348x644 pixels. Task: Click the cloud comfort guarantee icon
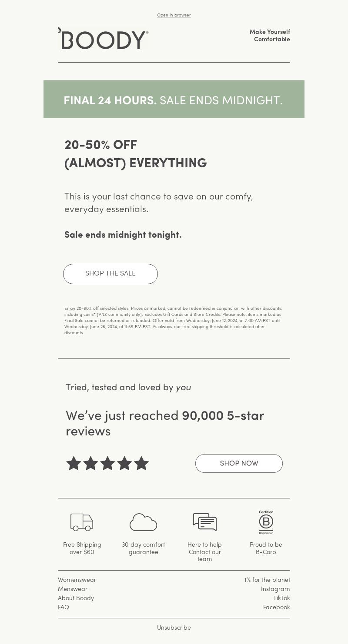pyautogui.click(x=143, y=522)
